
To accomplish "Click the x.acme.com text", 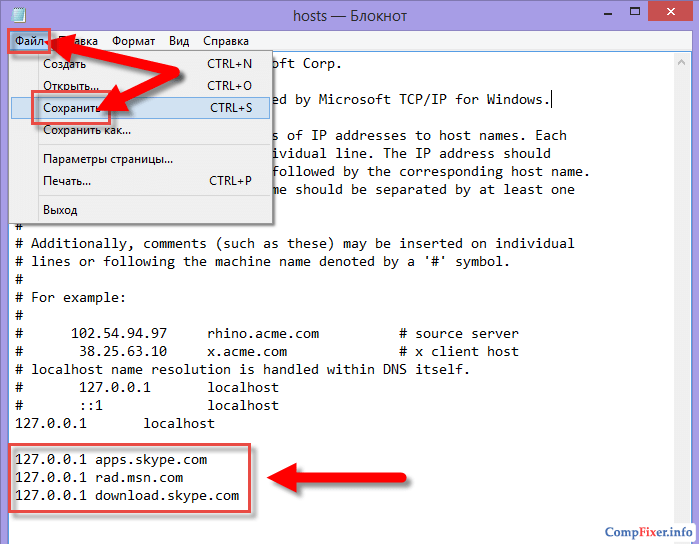I will pos(247,351).
